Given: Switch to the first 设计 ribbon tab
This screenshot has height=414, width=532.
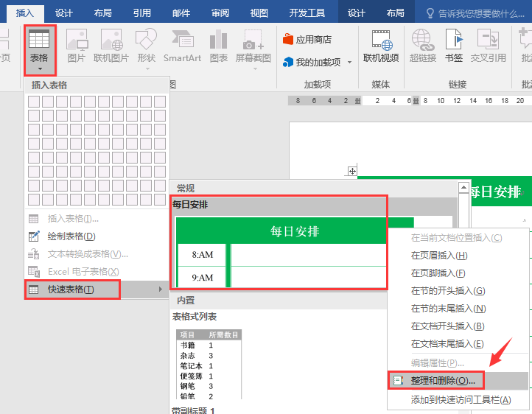Looking at the screenshot, I should (x=64, y=13).
